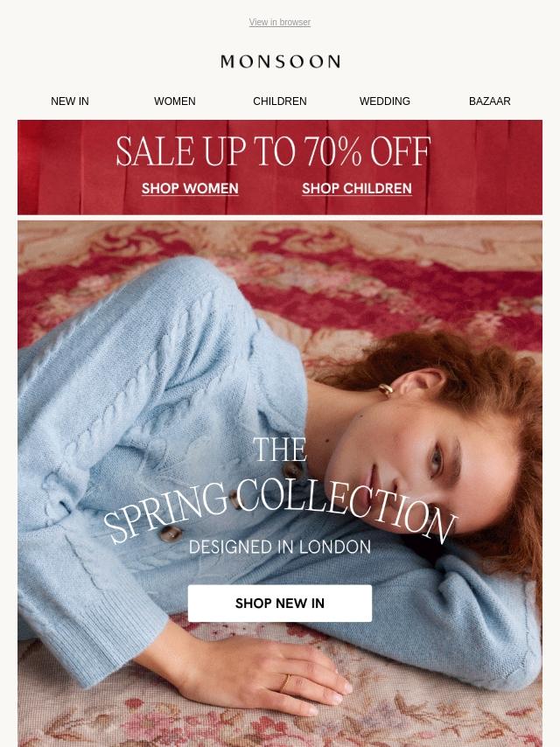
Task: Click the model's face in the hero image
Action: click(x=419, y=467)
